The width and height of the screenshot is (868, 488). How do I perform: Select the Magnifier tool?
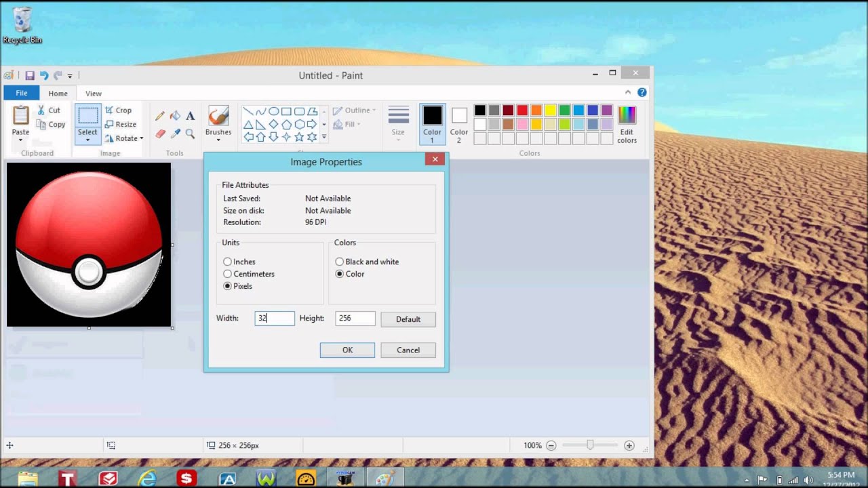pyautogui.click(x=190, y=134)
